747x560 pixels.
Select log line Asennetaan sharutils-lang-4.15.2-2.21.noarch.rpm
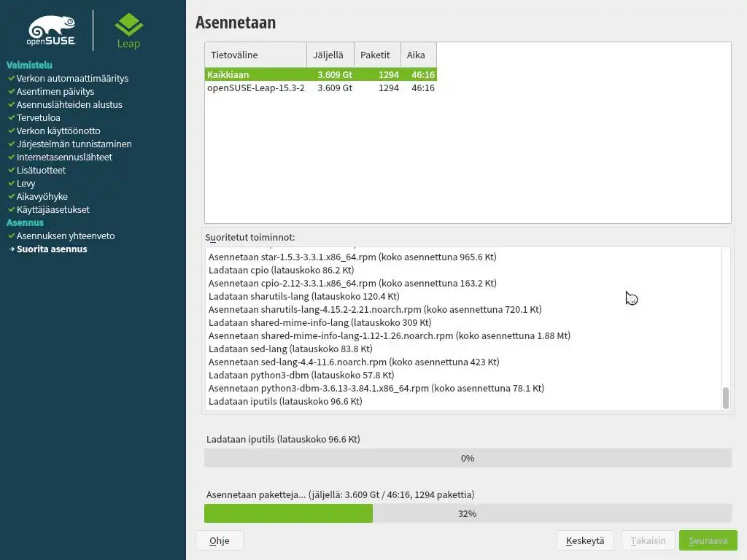coord(375,309)
